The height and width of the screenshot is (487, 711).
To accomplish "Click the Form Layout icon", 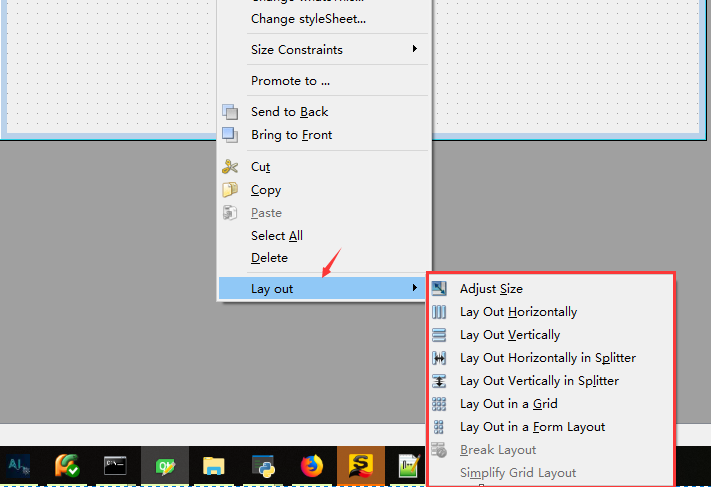I will tap(439, 427).
